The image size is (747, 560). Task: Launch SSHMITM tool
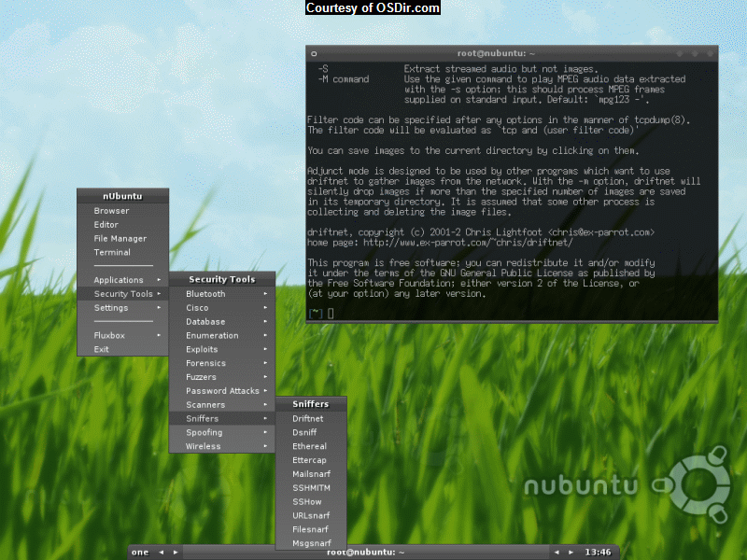(311, 487)
